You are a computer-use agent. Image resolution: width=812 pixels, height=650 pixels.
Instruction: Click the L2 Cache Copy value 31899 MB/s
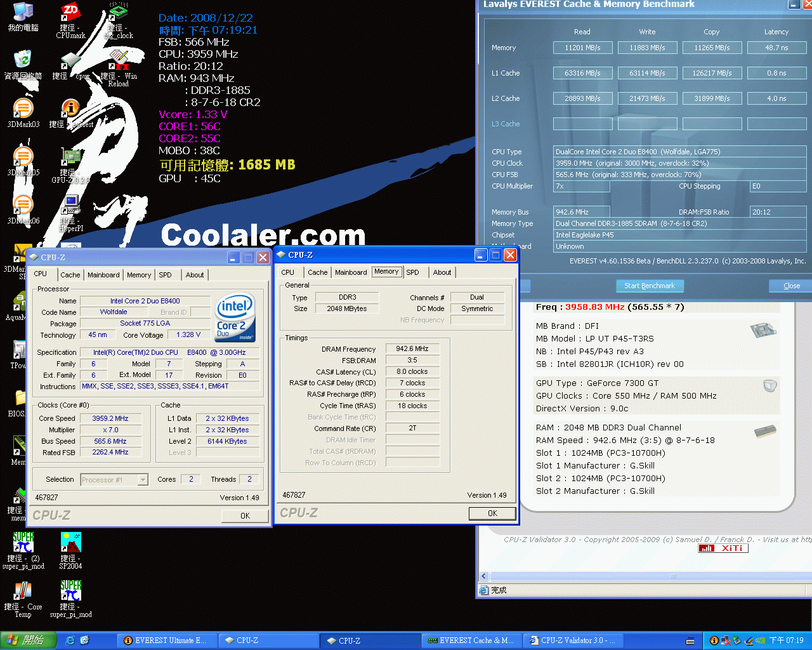(712, 98)
